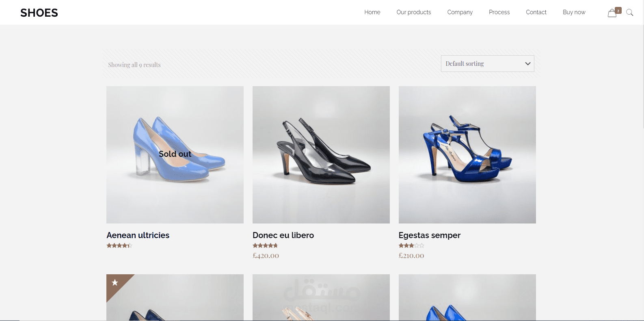Click the £420.00 price
Viewport: 644px width, 321px height.
tap(266, 256)
